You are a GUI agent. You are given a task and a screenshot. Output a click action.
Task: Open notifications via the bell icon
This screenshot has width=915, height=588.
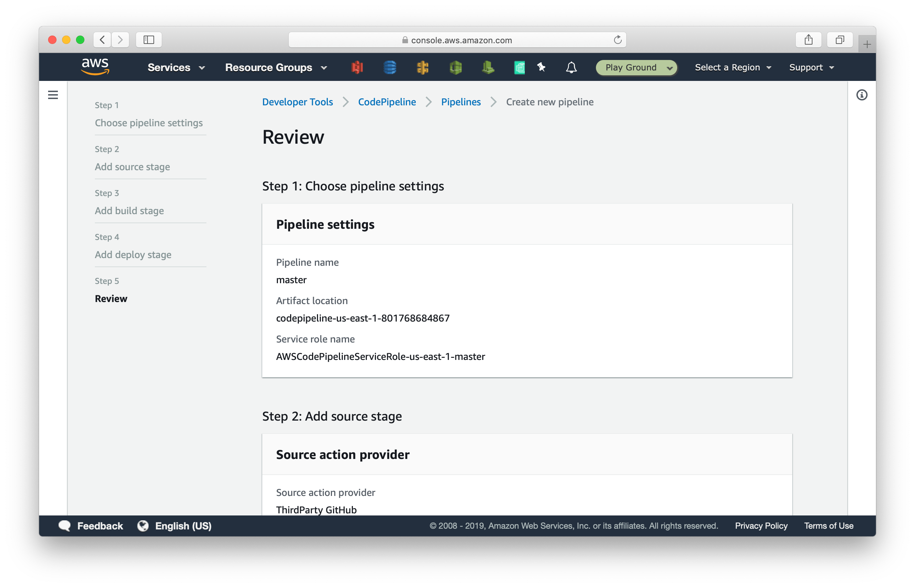pyautogui.click(x=571, y=67)
